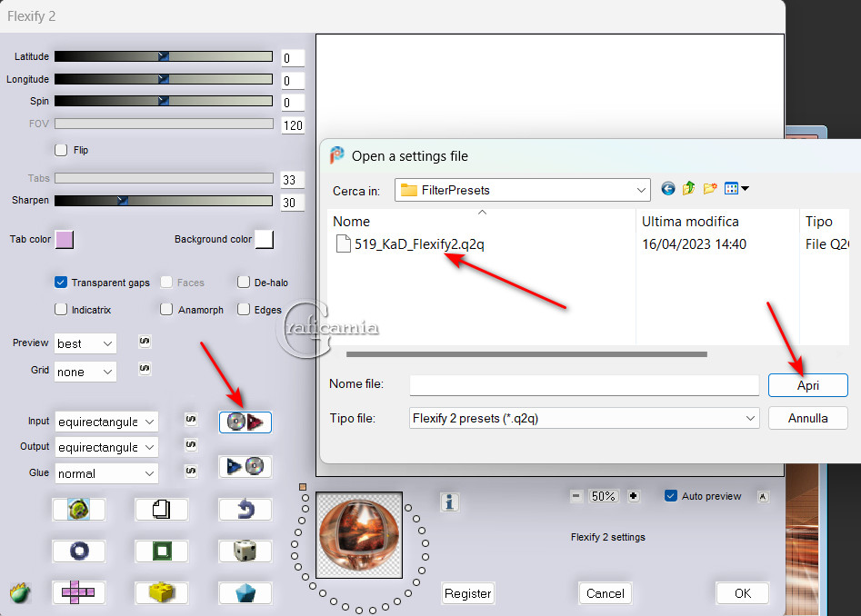
Task: Click the load preset disc icon button
Action: coord(245,422)
